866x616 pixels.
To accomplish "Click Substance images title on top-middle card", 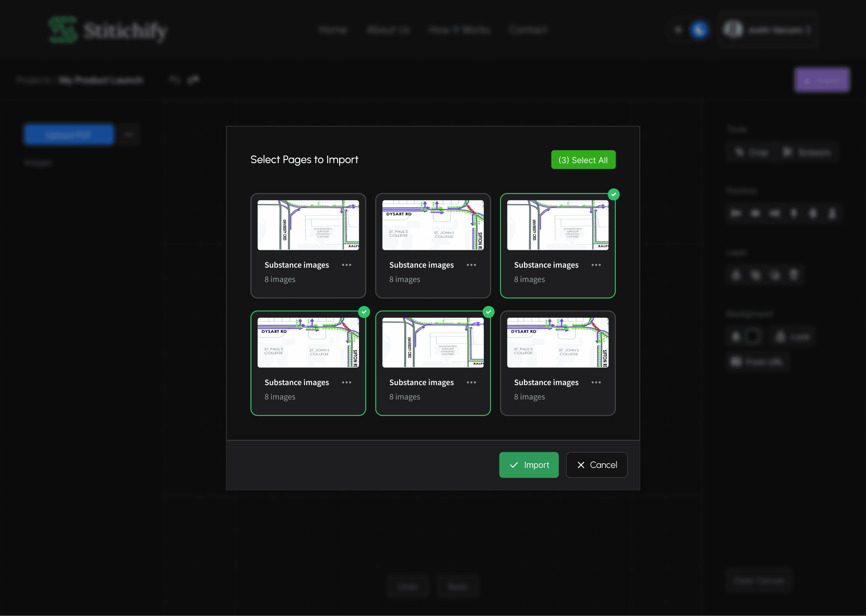I will click(421, 265).
